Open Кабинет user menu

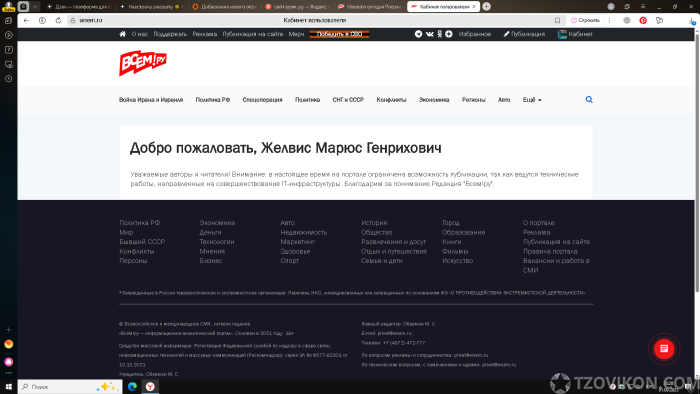[x=575, y=34]
